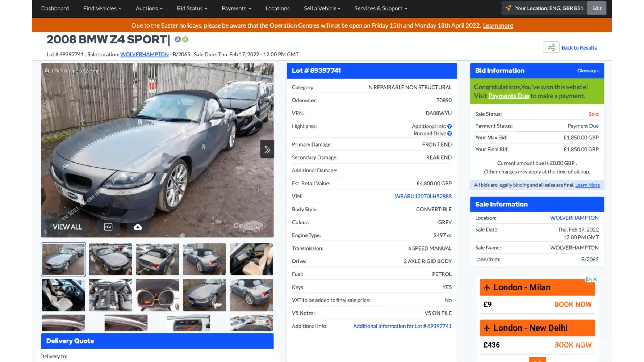Open the Services & Support dropdown
This screenshot has width=644, height=362.
(381, 8)
